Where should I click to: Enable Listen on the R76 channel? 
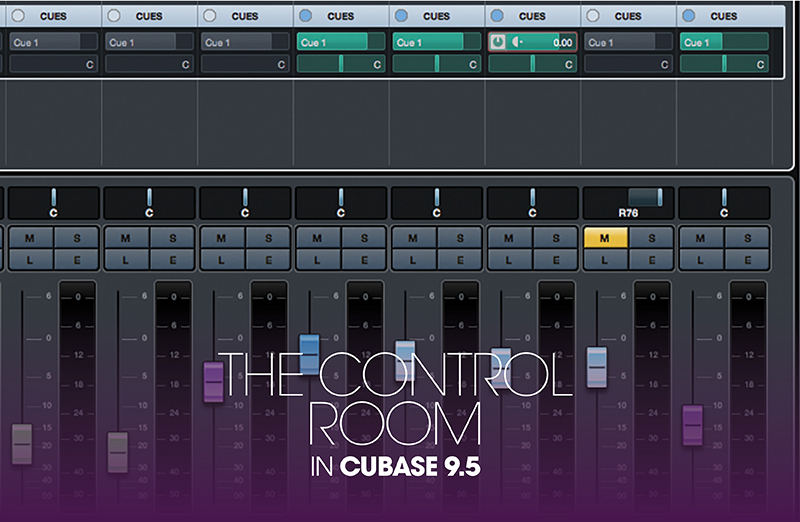coord(603,259)
